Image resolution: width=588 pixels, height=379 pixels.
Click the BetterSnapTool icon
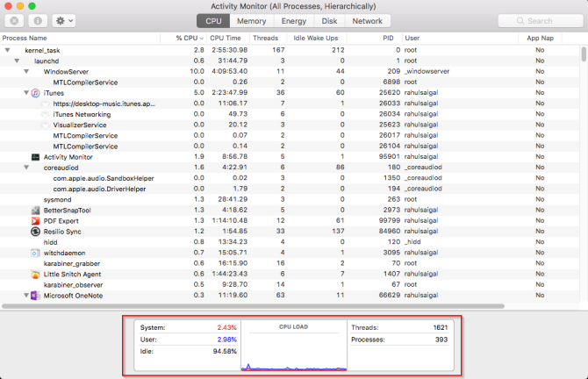click(35, 211)
